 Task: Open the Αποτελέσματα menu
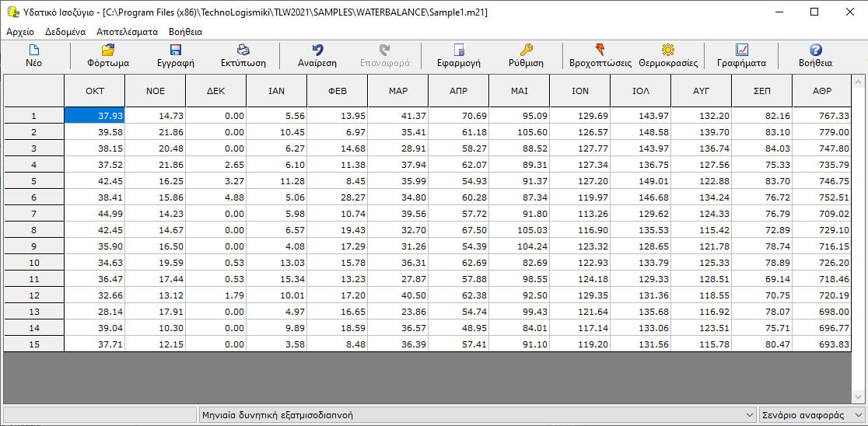127,32
